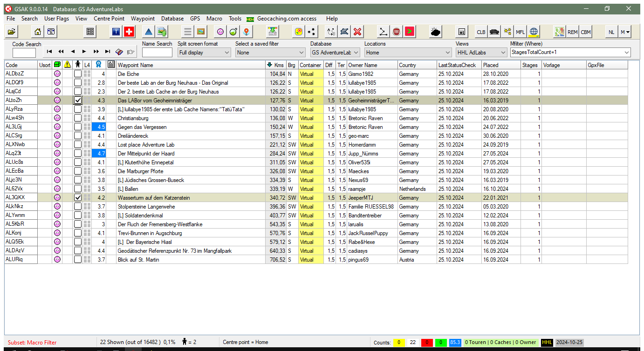The width and height of the screenshot is (644, 351).
Task: Open the Waypoint menu
Action: 143,19
